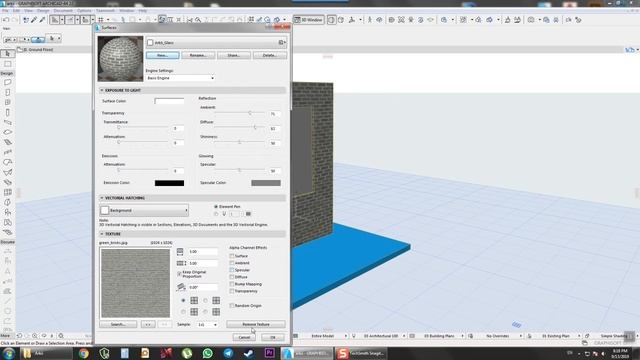Click the Beam tool in toolbox
Screen dimensions: 640x360
click(7, 122)
